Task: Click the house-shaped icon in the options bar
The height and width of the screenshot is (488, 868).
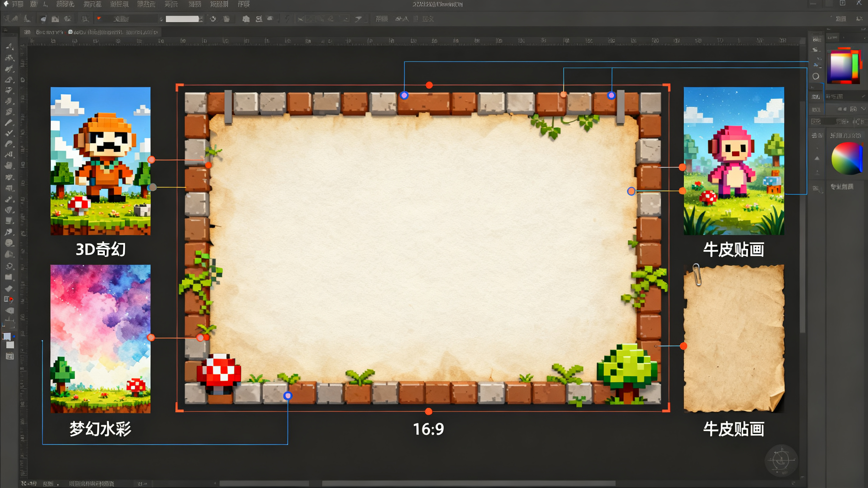Action: pyautogui.click(x=246, y=19)
